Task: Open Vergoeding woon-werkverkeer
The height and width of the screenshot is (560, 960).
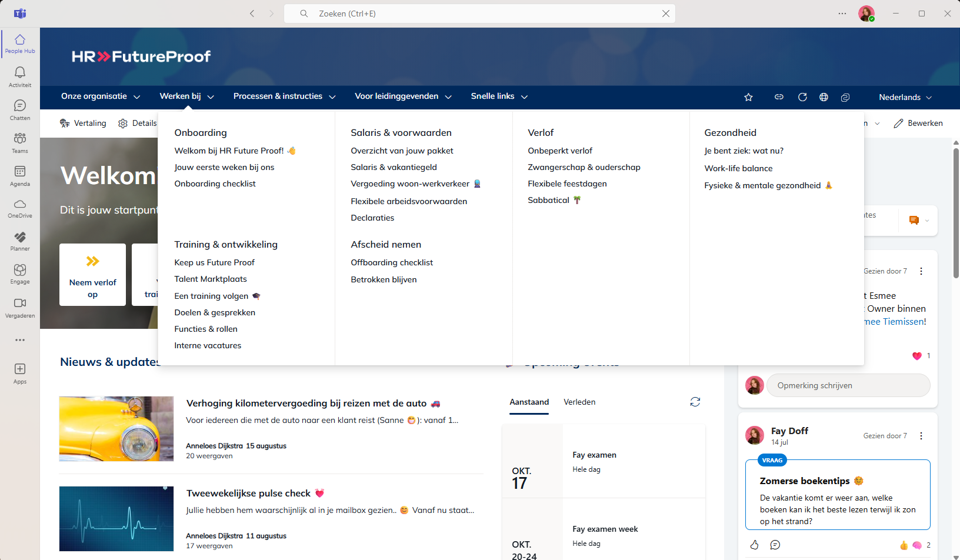Action: 415,184
